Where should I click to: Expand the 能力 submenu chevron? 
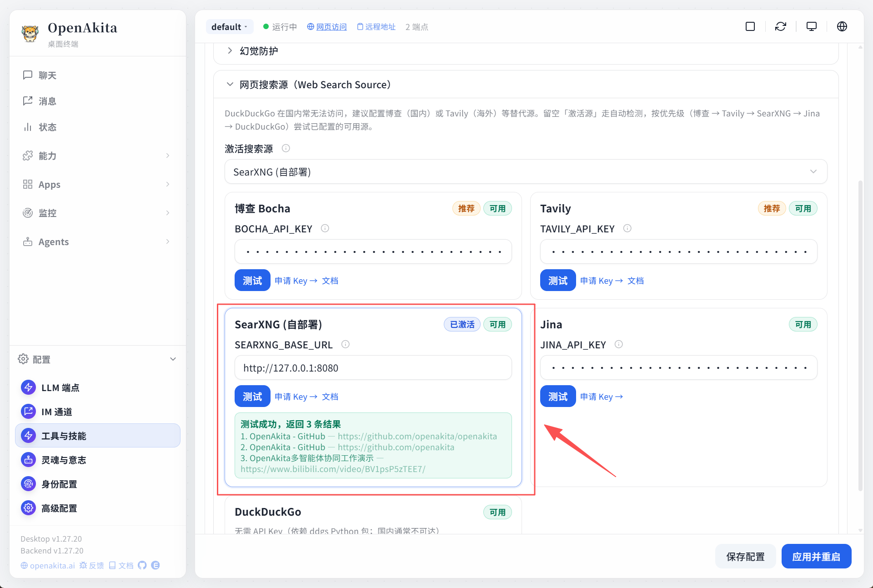168,156
